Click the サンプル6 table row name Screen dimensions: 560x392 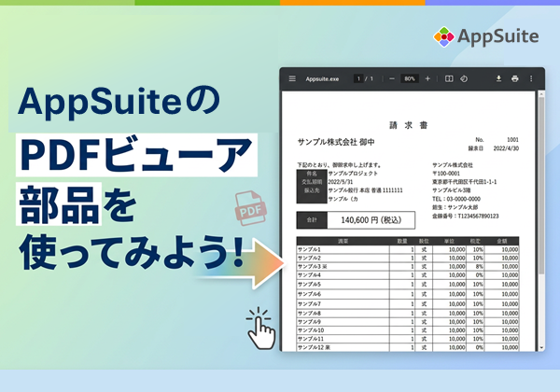point(309,294)
